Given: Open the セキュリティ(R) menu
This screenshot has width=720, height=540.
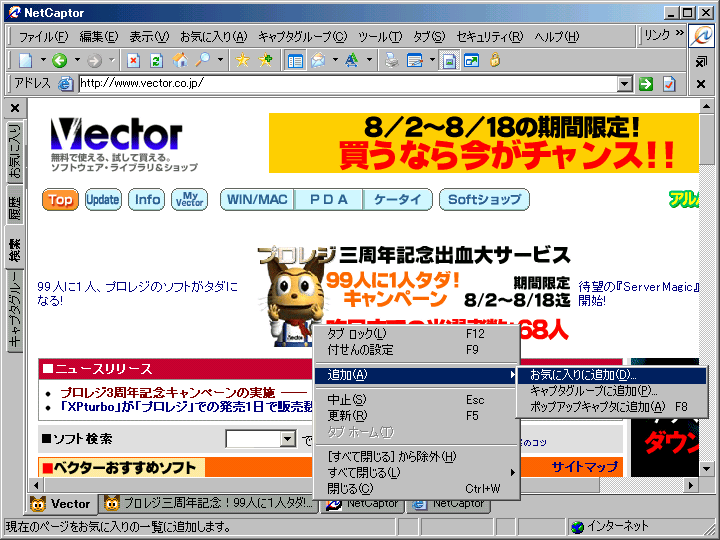Looking at the screenshot, I should pos(489,36).
